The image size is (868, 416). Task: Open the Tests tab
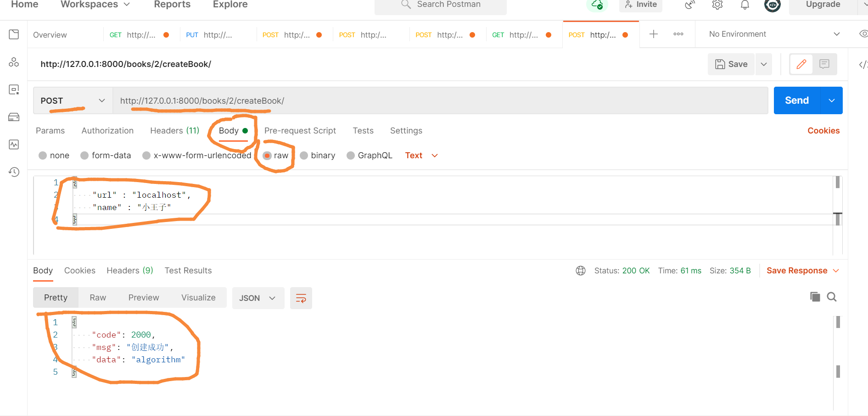(363, 131)
